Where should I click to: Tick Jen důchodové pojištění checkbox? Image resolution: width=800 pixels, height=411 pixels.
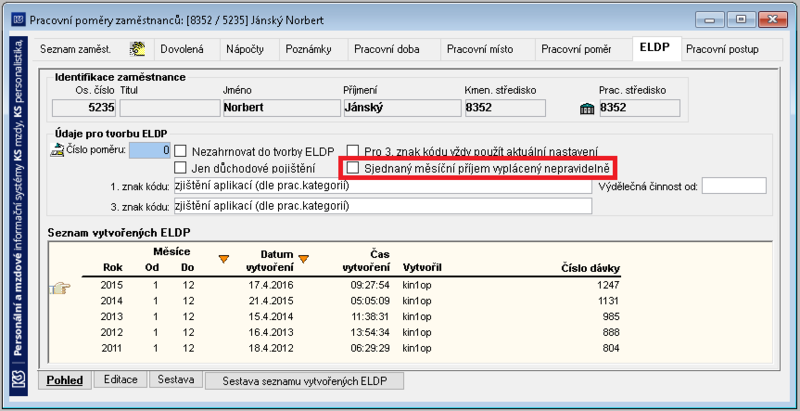pos(180,167)
